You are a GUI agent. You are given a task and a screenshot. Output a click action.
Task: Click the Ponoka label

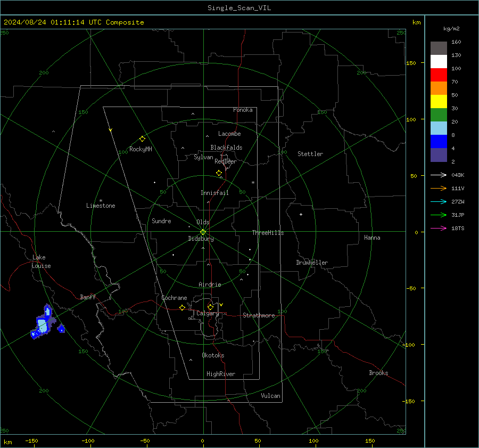click(243, 110)
